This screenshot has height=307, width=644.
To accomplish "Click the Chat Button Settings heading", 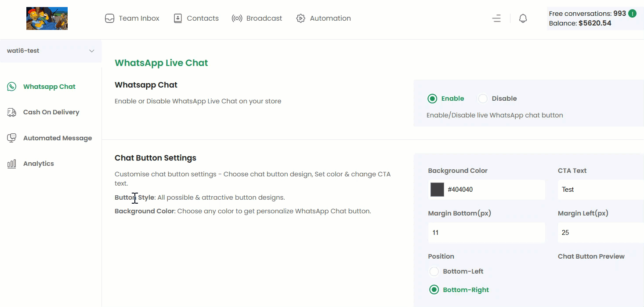I will click(156, 158).
